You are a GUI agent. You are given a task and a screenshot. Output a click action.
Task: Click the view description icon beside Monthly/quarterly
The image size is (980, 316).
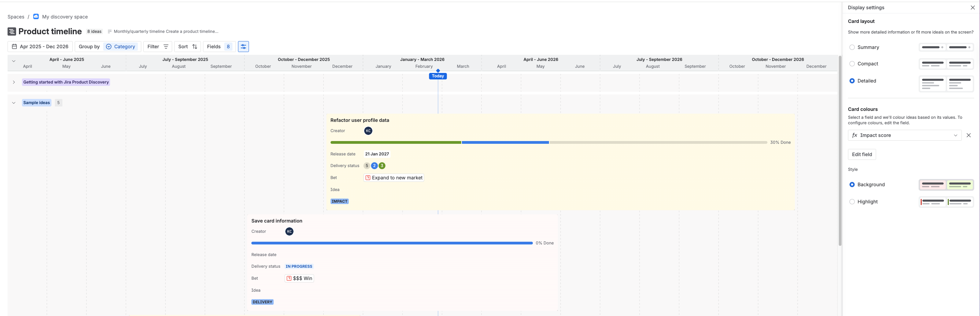tap(110, 31)
